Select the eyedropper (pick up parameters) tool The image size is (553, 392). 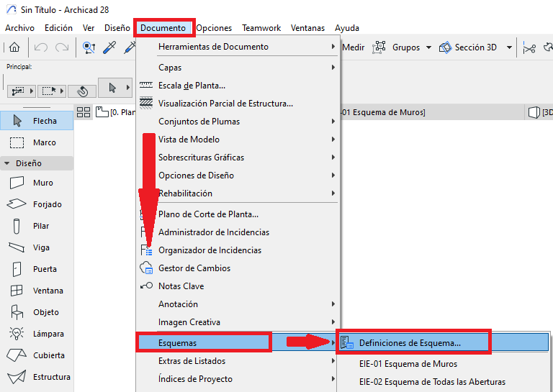pyautogui.click(x=110, y=47)
